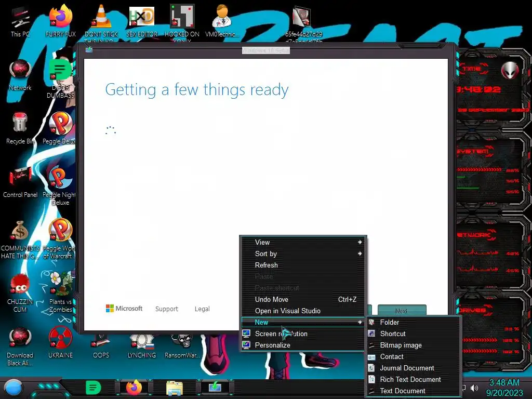Create a new Shortcut
The width and height of the screenshot is (532, 399).
point(413,334)
